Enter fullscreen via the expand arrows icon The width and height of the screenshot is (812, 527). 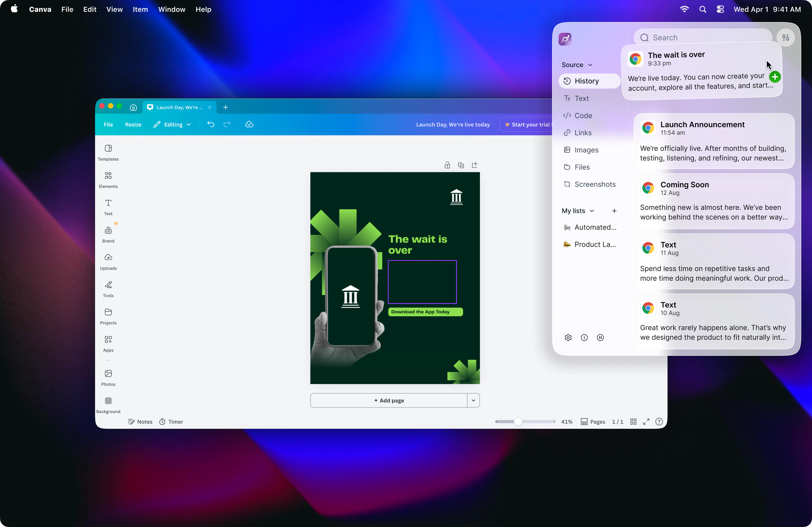[x=646, y=422]
